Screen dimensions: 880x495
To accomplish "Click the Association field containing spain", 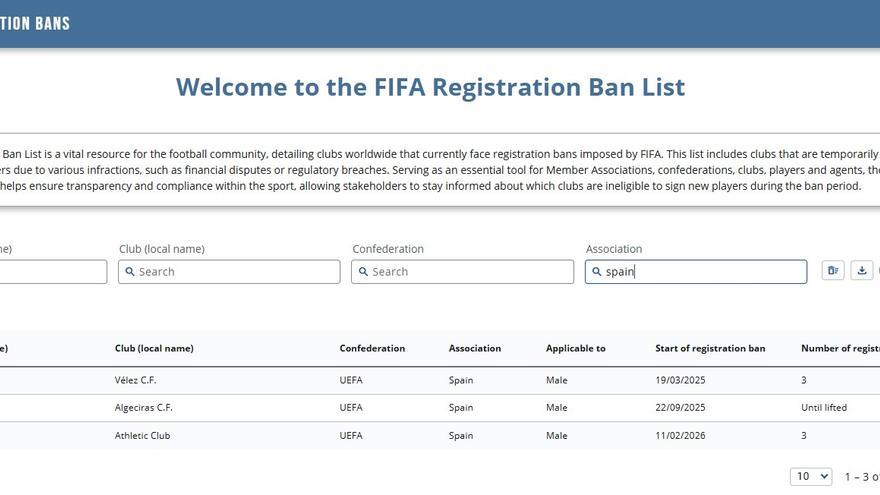I will coord(700,272).
